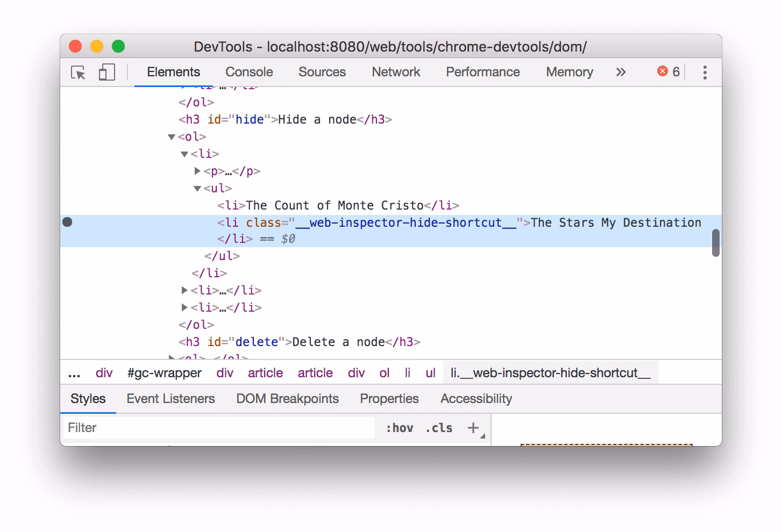Open the Sources tab
This screenshot has width=782, height=532.
click(x=322, y=72)
